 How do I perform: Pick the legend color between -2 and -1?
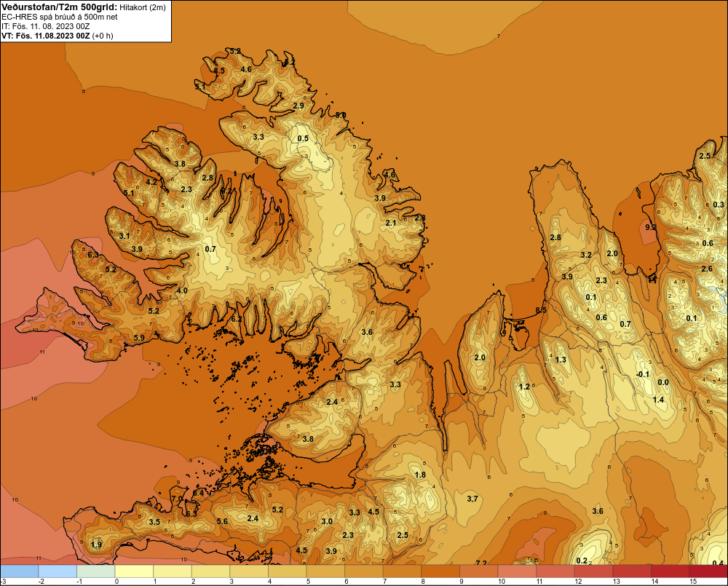[x=58, y=571]
